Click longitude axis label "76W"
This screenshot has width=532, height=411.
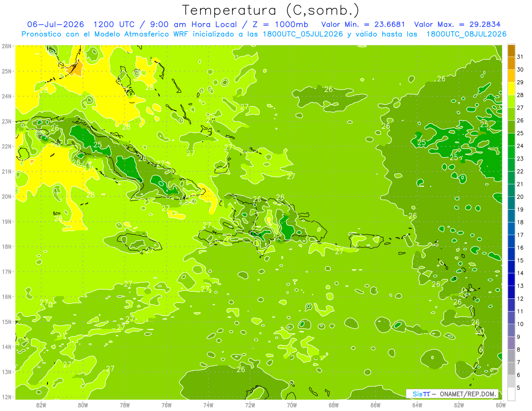click(166, 405)
